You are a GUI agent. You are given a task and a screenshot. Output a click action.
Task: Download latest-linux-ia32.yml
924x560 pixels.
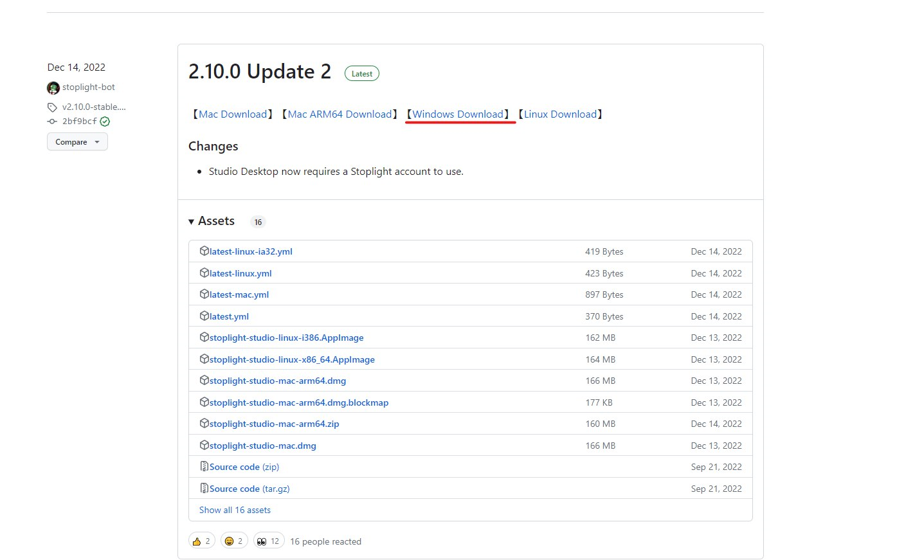(251, 251)
